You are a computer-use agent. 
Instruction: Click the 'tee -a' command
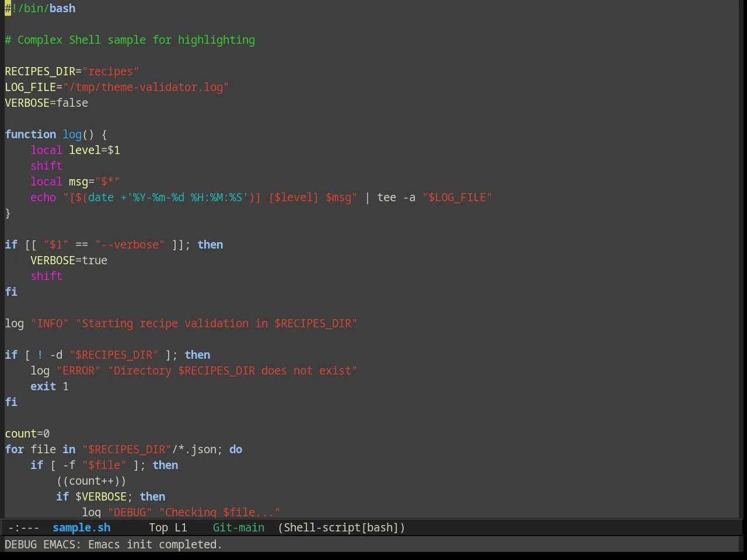click(396, 197)
